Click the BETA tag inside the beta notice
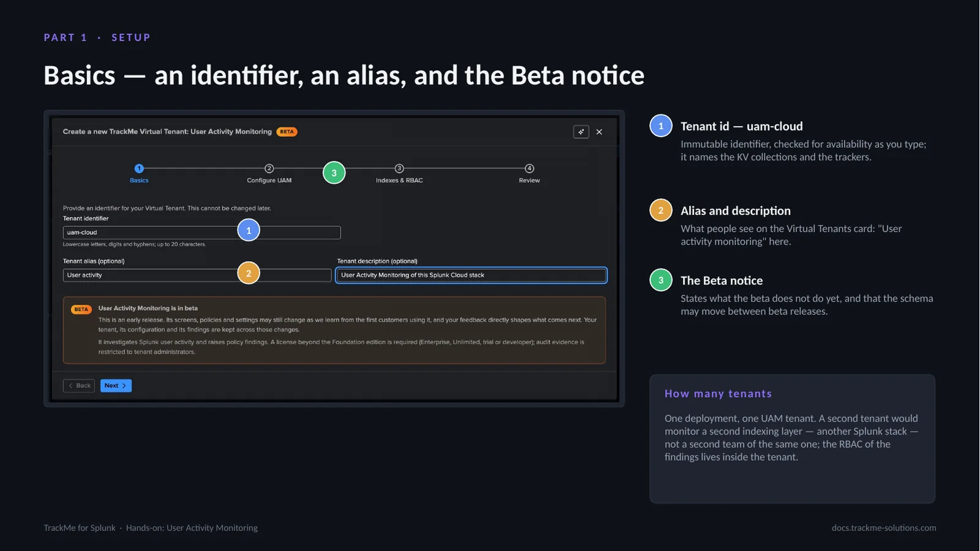The width and height of the screenshot is (980, 551). [81, 310]
